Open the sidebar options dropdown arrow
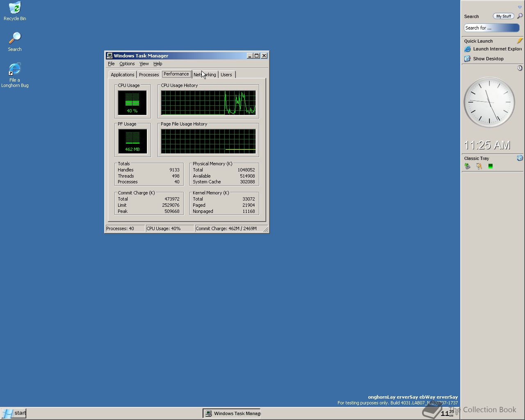The height and width of the screenshot is (420, 525). point(520,7)
